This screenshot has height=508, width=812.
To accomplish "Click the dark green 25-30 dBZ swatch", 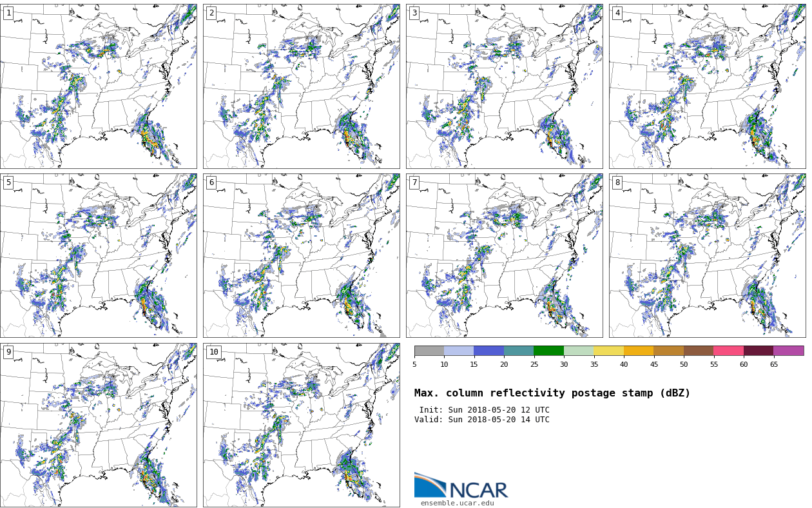I will click(x=548, y=351).
